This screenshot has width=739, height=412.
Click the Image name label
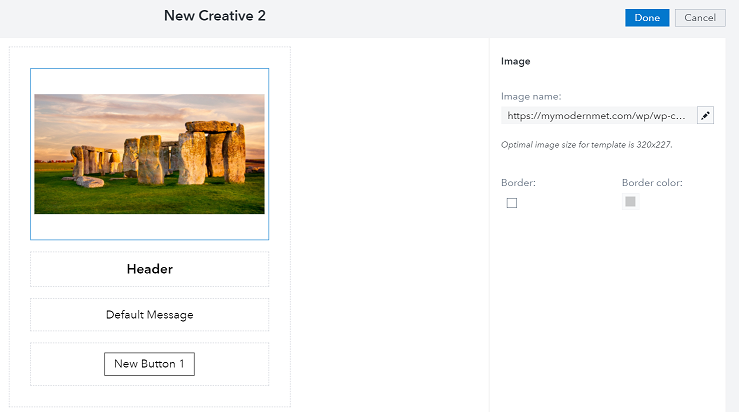[x=531, y=96]
